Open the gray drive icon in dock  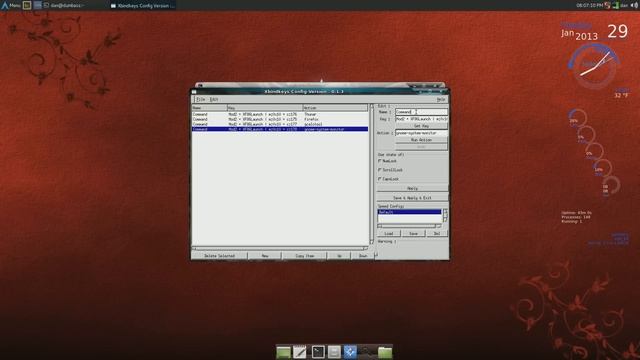[334, 352]
